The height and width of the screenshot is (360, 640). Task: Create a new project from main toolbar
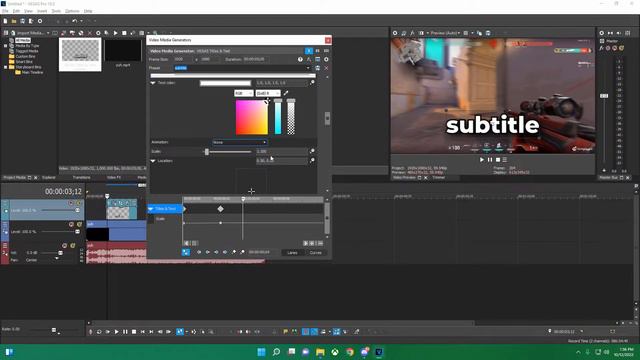5,21
